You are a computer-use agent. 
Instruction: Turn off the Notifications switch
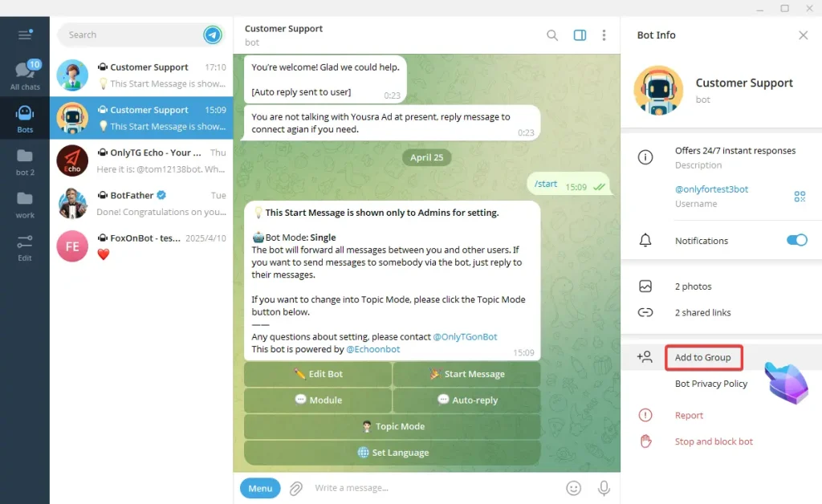(797, 240)
